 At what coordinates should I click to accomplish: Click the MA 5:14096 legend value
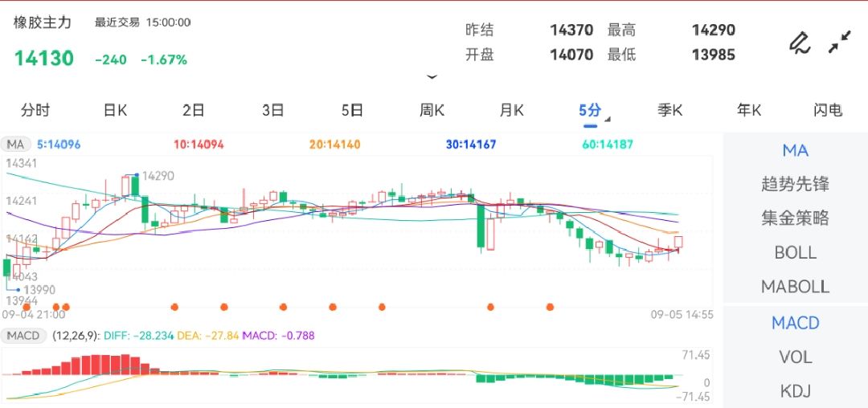59,145
